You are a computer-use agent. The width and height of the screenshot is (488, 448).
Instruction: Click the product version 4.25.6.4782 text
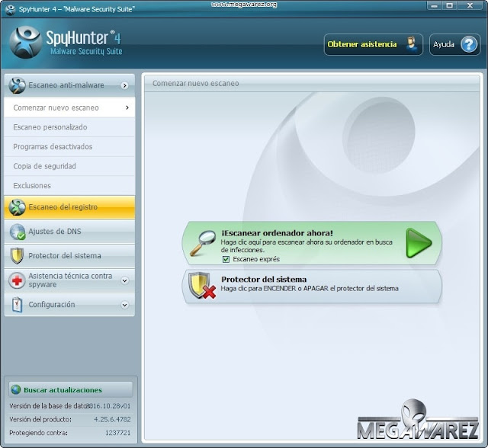pos(112,419)
